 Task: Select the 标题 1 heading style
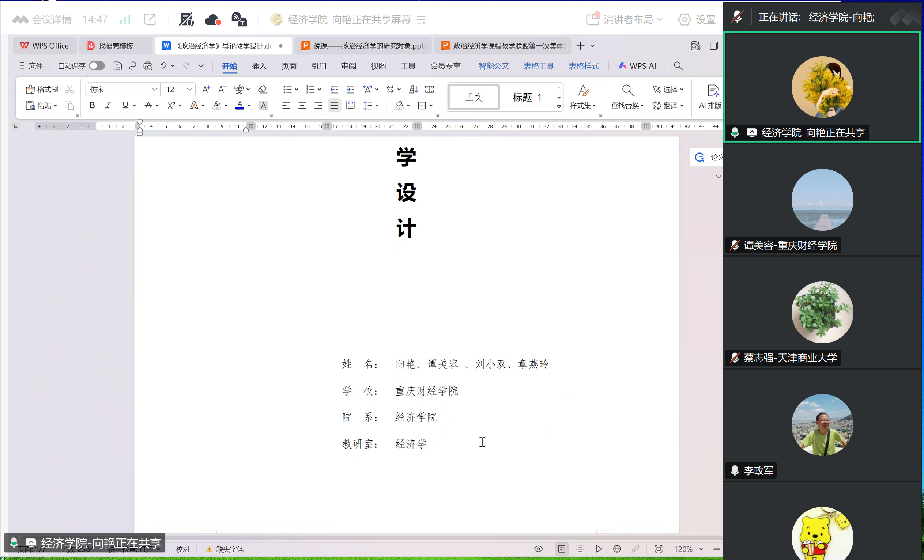click(x=527, y=97)
